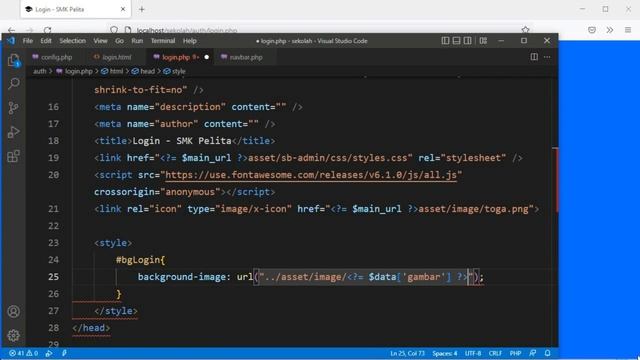
Task: Toggle the Secondary Side Bar
Action: tap(468, 41)
